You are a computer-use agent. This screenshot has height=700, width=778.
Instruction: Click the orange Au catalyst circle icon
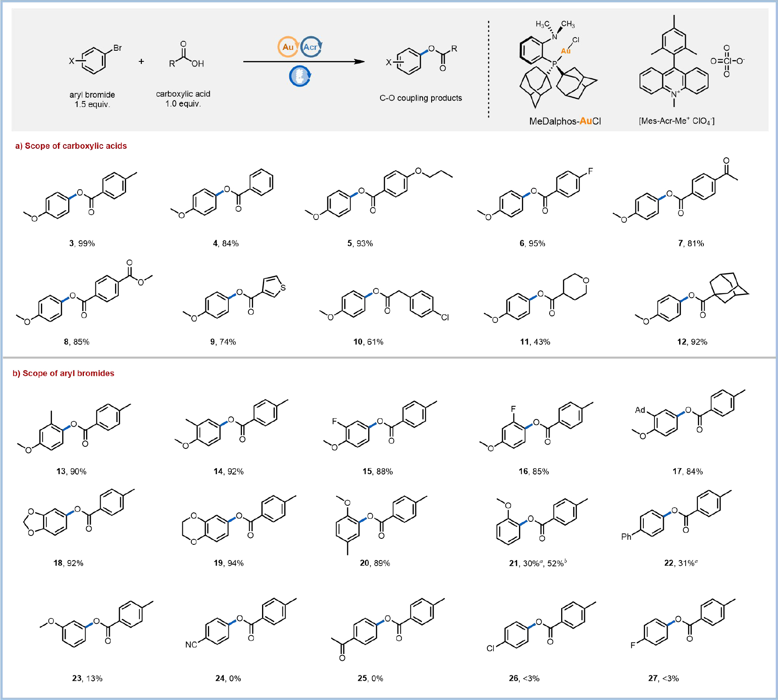pyautogui.click(x=288, y=47)
